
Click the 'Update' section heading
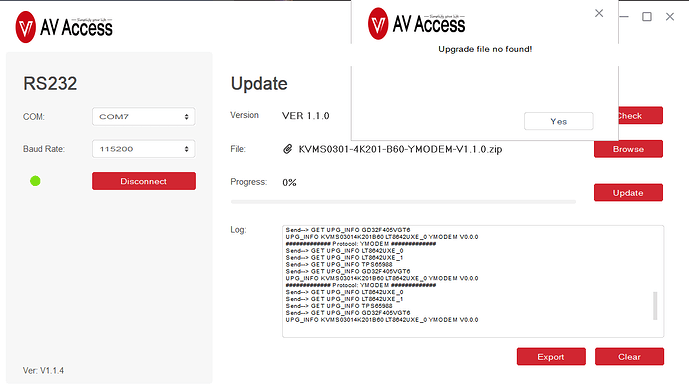(x=259, y=84)
